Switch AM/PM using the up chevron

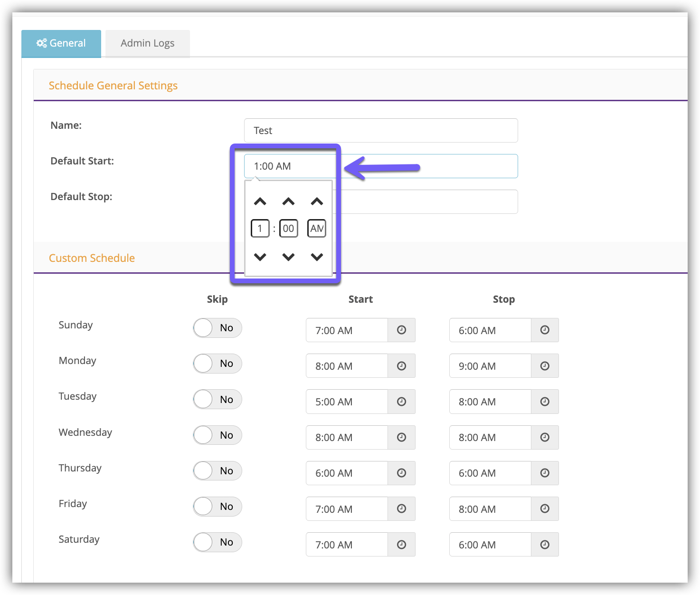pos(317,202)
